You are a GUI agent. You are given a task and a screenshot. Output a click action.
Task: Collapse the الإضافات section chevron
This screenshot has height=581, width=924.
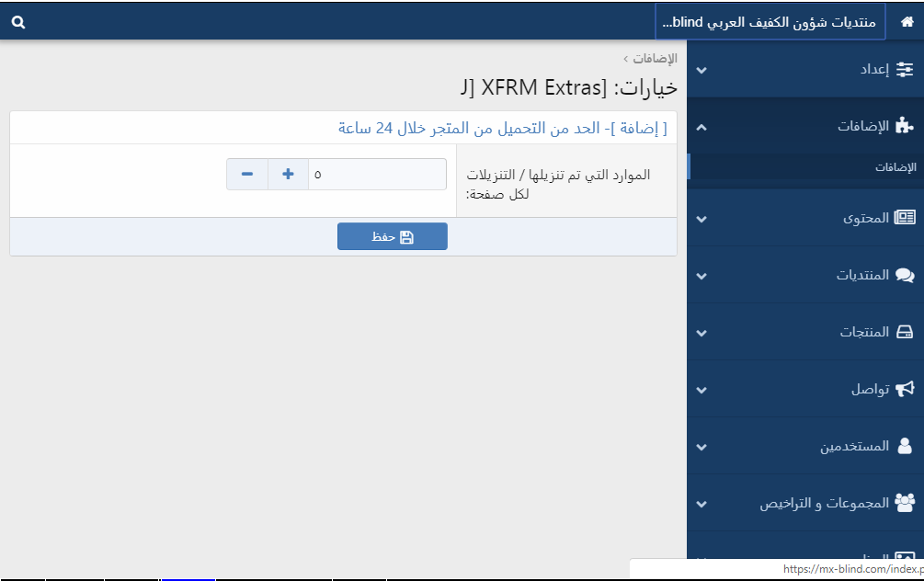[702, 126]
